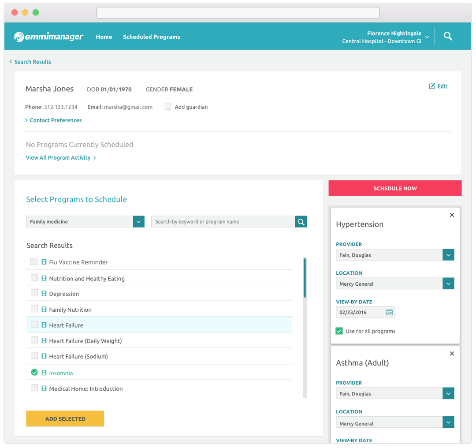The image size is (476, 448).
Task: Uncheck Use for all programs
Action: point(339,331)
